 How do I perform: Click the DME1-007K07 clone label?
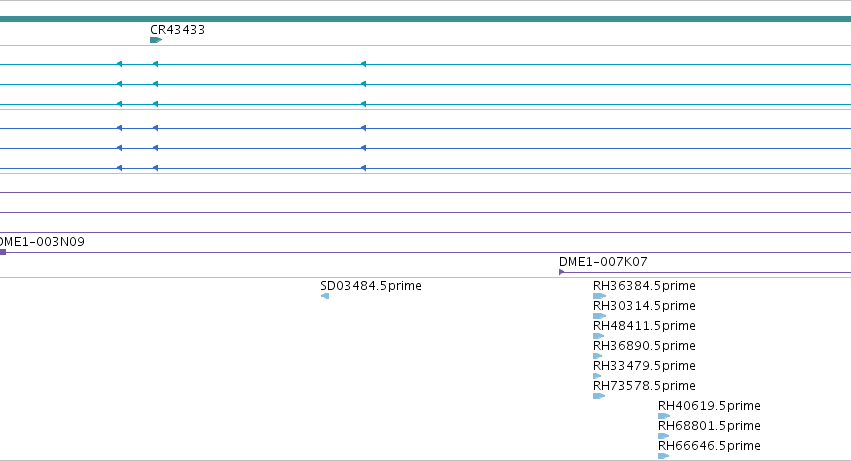tap(603, 262)
